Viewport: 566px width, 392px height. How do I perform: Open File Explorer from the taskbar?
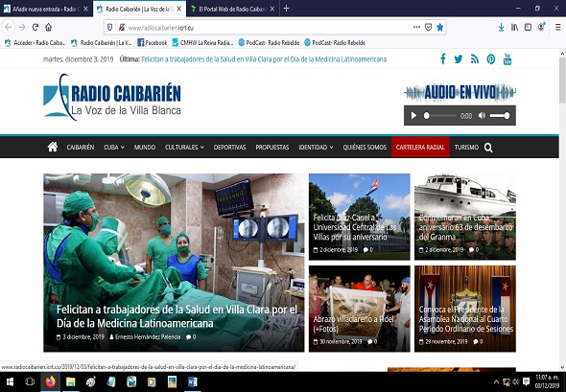click(x=70, y=381)
